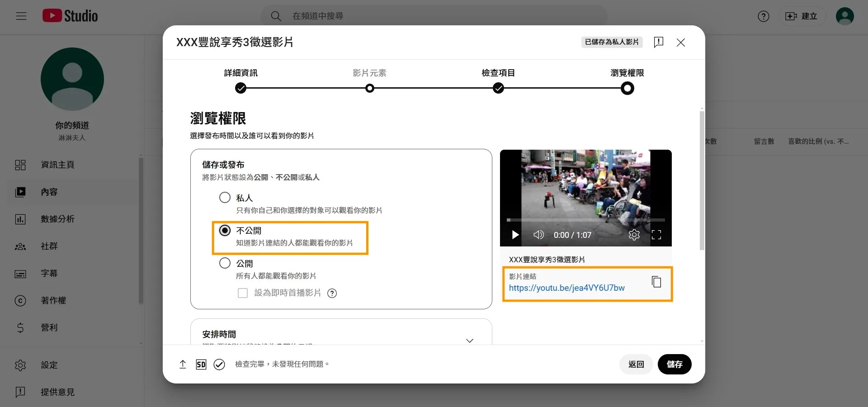Viewport: 868px width, 407px height.
Task: Click the 數據分析 chart icon
Action: click(20, 219)
